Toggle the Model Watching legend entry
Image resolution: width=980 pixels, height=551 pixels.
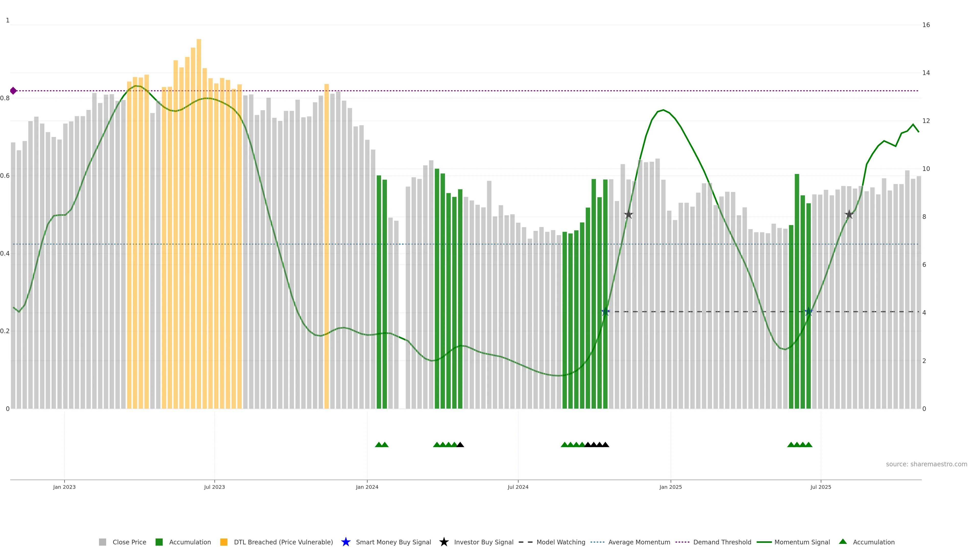[x=560, y=542]
